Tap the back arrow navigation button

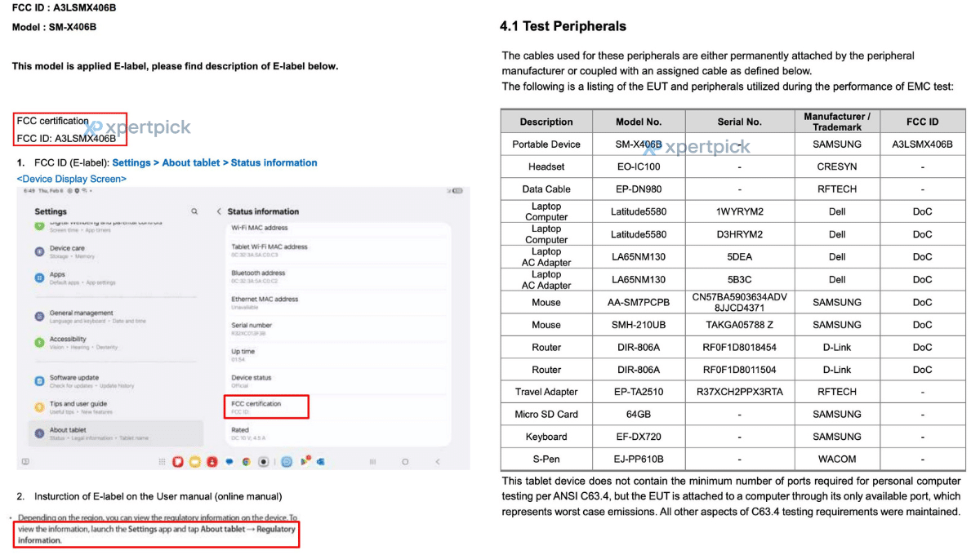438,462
